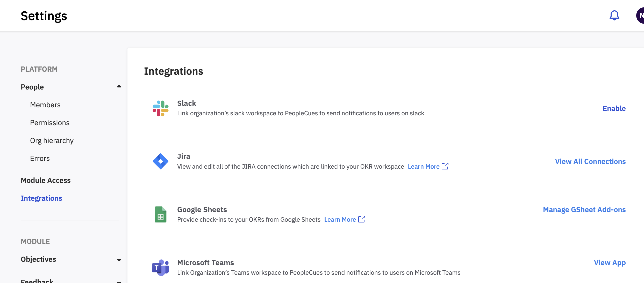Click the Google Sheets title
The height and width of the screenshot is (283, 644).
click(202, 210)
